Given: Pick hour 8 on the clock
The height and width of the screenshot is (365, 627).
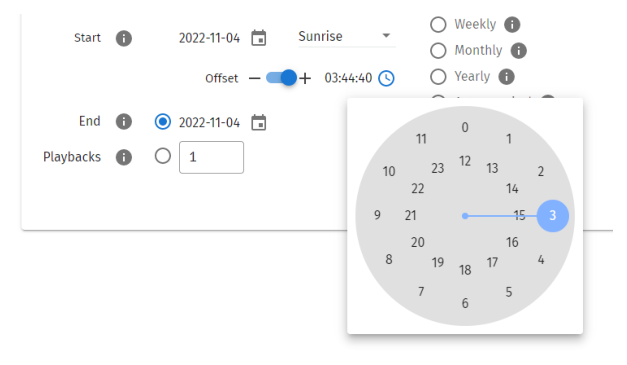Looking at the screenshot, I should [389, 259].
